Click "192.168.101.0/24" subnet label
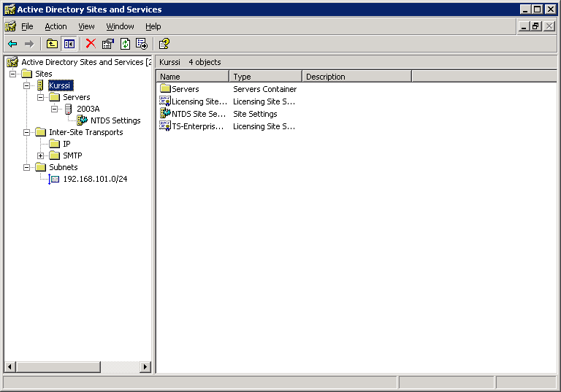Screen dimensions: 561x392 pyautogui.click(x=95, y=179)
